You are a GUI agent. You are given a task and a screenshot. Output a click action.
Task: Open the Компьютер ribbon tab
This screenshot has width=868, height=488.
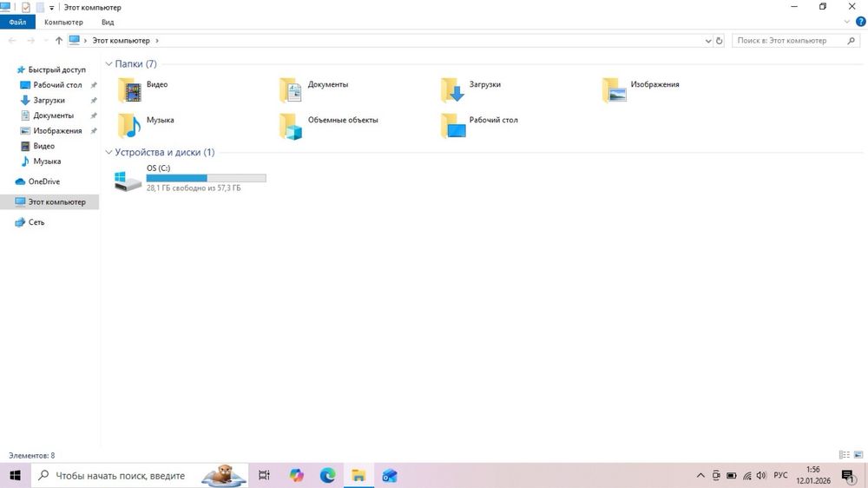pos(63,23)
